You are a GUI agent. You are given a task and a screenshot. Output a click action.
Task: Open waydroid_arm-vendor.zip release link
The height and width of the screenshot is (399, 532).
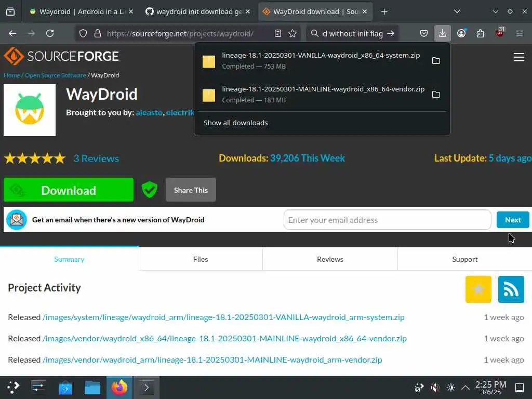[x=212, y=360]
